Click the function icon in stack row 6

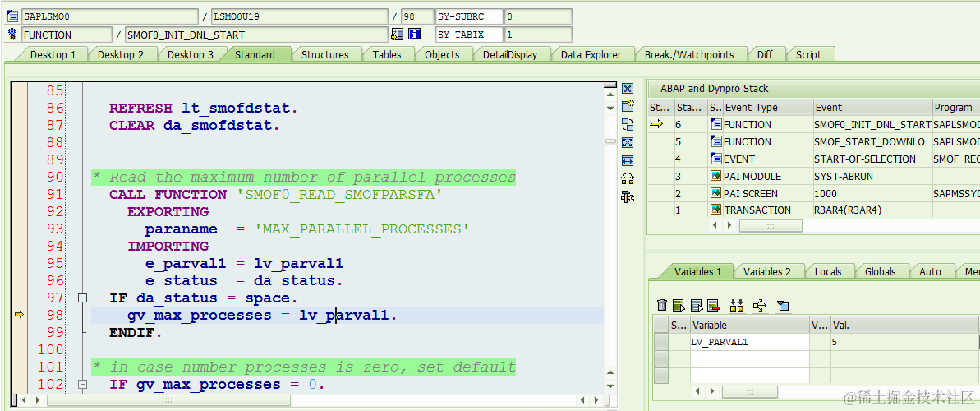[716, 124]
